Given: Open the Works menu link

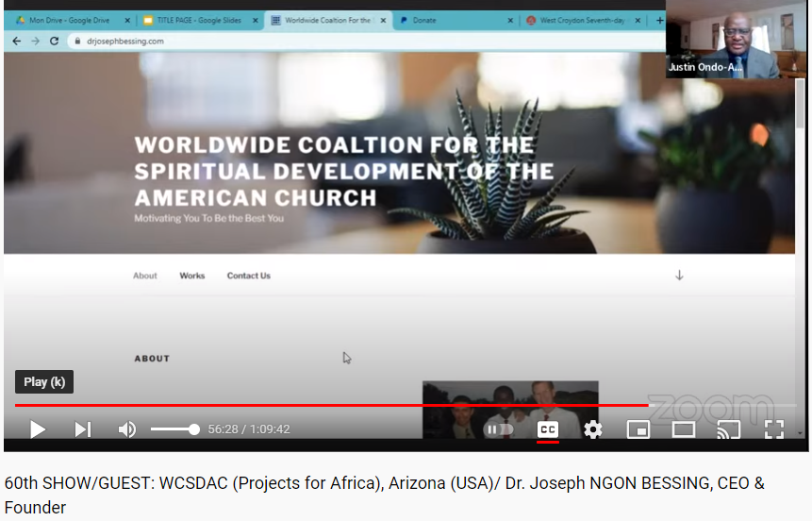Looking at the screenshot, I should (x=192, y=276).
